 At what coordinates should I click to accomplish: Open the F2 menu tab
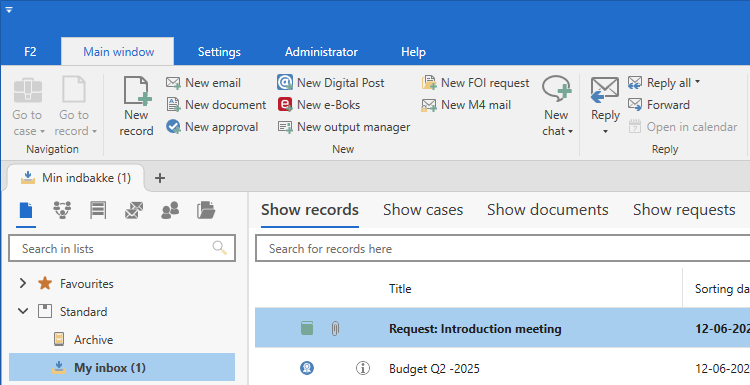30,52
